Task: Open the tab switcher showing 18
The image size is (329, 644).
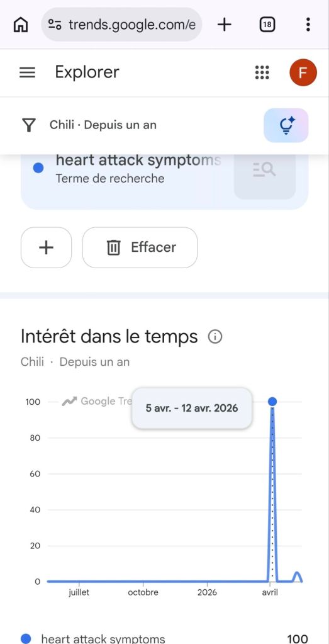Action: pos(267,25)
